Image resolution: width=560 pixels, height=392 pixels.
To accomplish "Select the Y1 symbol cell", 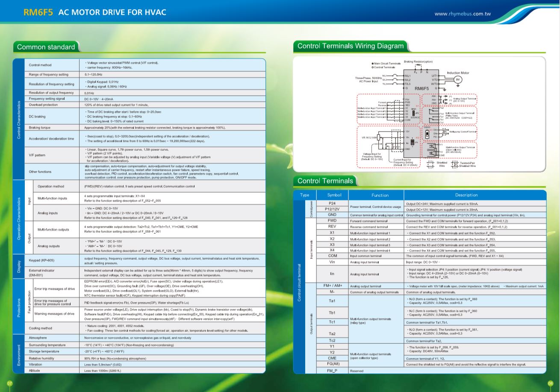I will (x=332, y=347).
